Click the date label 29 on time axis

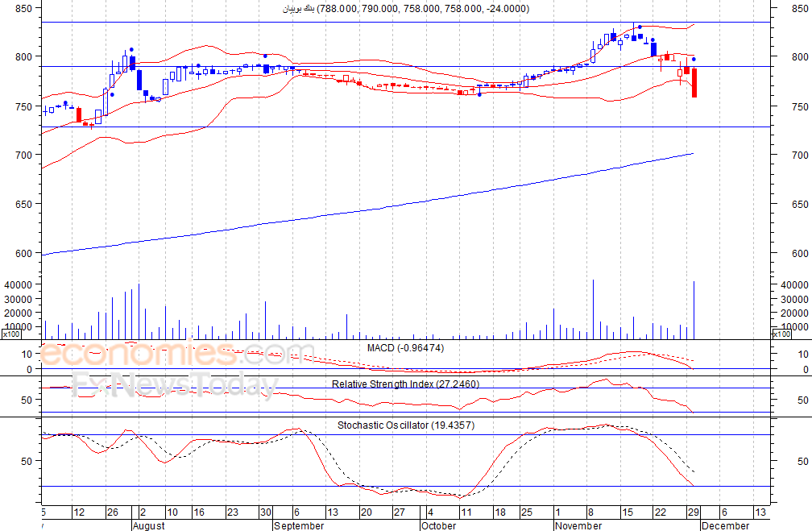(x=694, y=512)
